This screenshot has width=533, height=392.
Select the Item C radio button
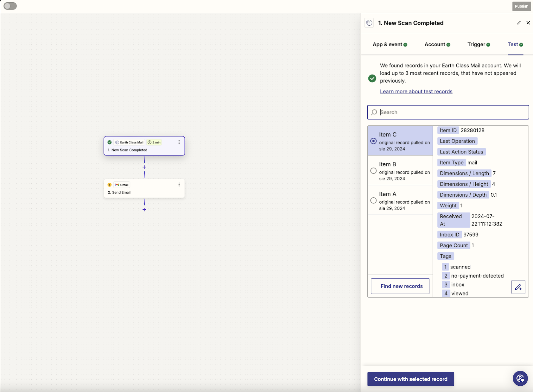(373, 141)
